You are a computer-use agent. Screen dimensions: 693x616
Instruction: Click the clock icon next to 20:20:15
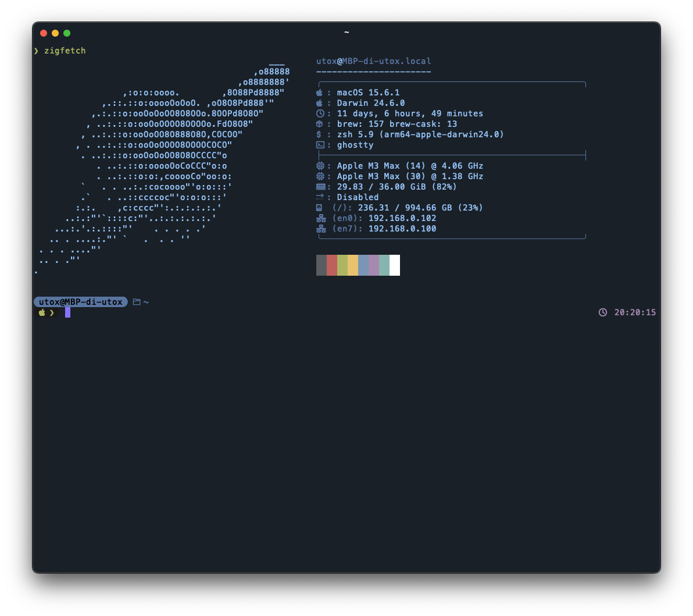point(602,312)
